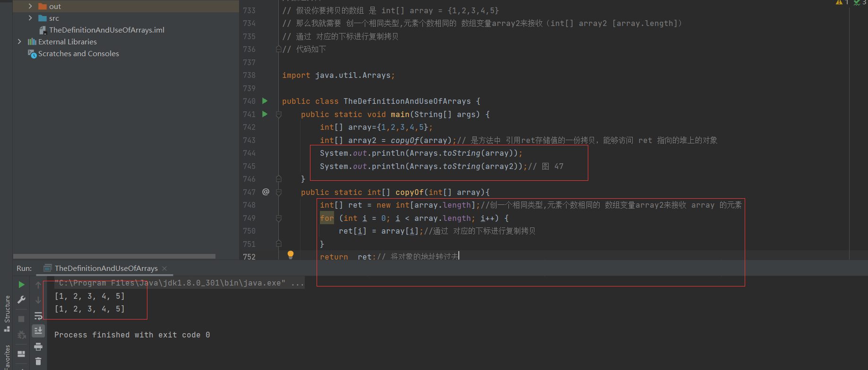868x370 pixels.
Task: Select Scratches and Consoles item
Action: [x=78, y=53]
